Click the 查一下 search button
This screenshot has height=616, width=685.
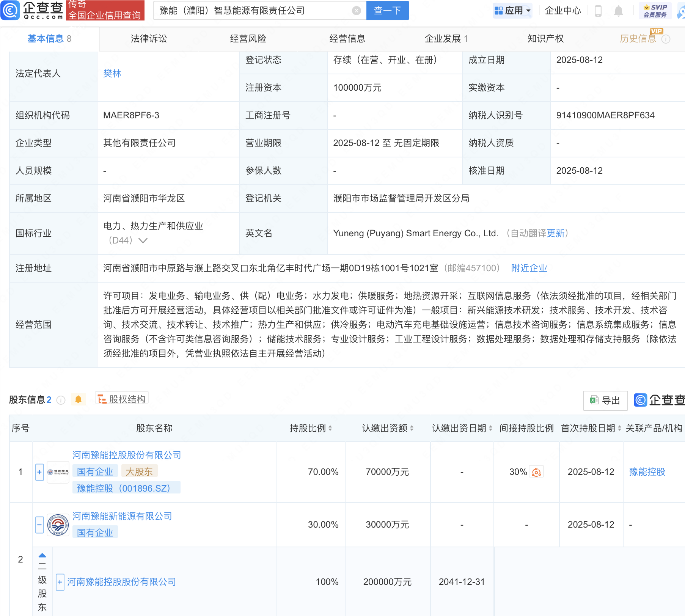point(388,11)
